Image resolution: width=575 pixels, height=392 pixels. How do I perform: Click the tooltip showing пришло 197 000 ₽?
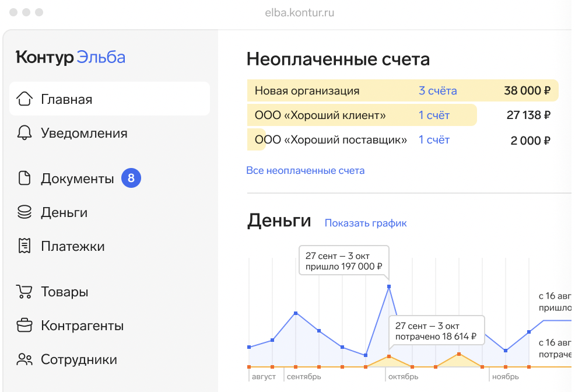pyautogui.click(x=343, y=261)
